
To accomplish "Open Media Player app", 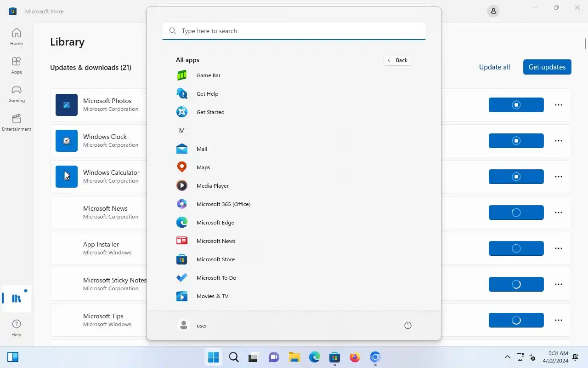I will (293, 186).
